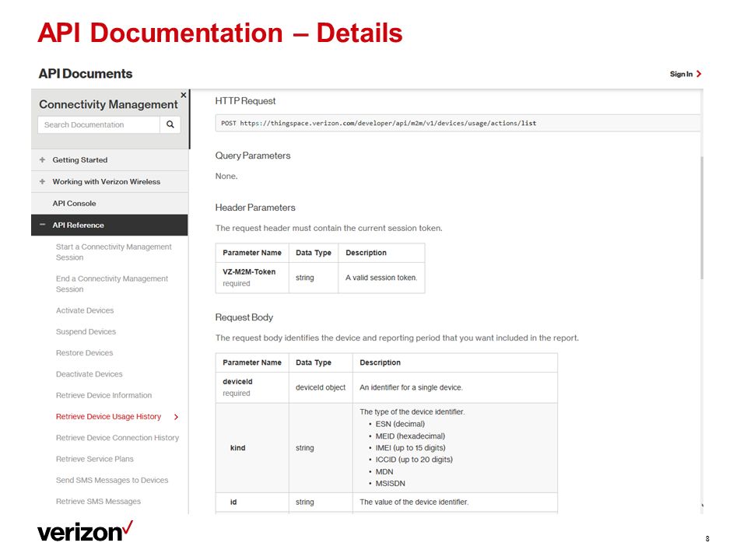Click 'The value of the device identifier.'
747x560 pixels.
[414, 502]
